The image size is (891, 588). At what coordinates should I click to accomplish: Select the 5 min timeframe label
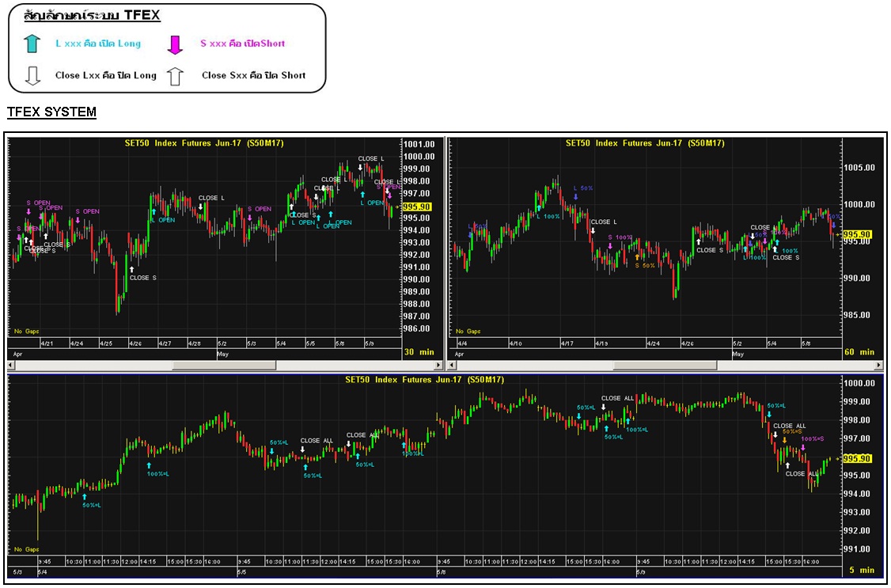861,570
